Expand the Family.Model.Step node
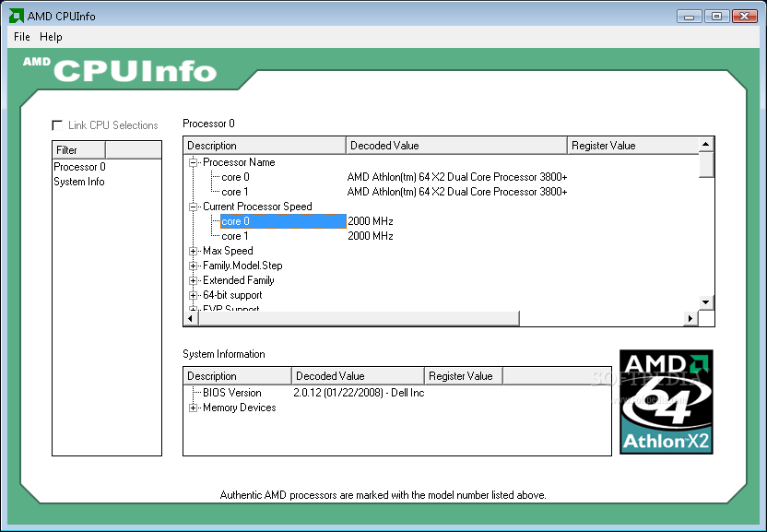Screen dimensions: 767x532 tap(194, 266)
